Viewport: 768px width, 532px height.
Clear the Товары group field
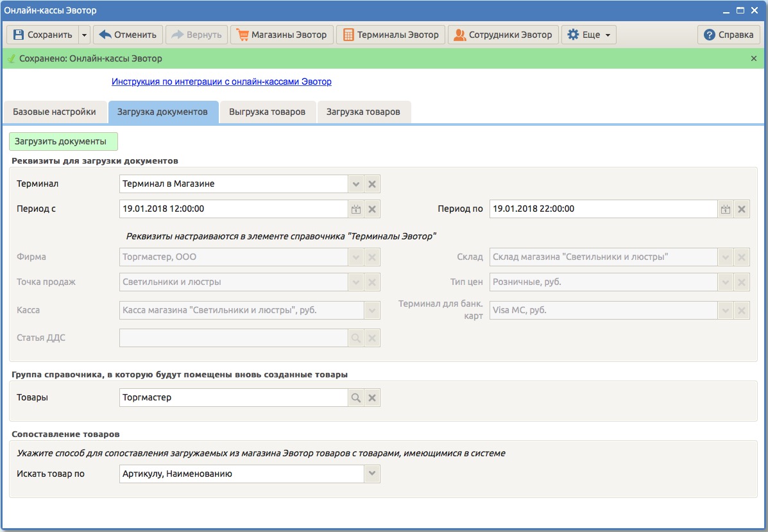coord(372,398)
